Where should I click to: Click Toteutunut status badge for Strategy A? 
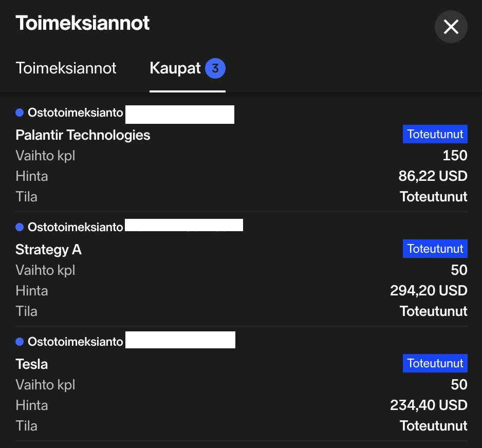coord(435,249)
